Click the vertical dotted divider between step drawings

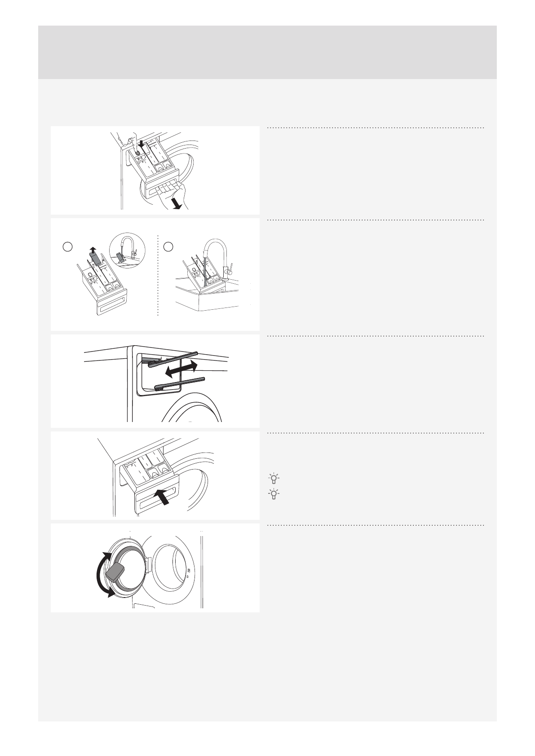click(x=159, y=275)
